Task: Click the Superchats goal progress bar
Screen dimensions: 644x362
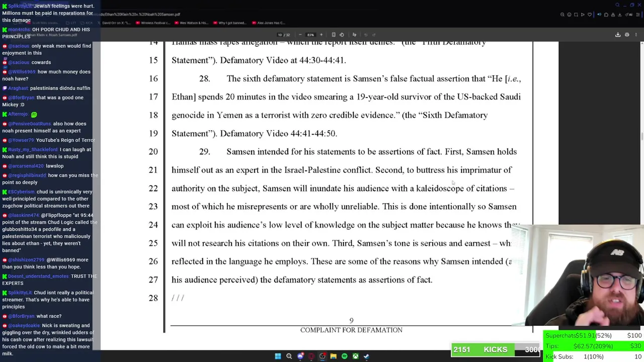Action: pyautogui.click(x=594, y=335)
